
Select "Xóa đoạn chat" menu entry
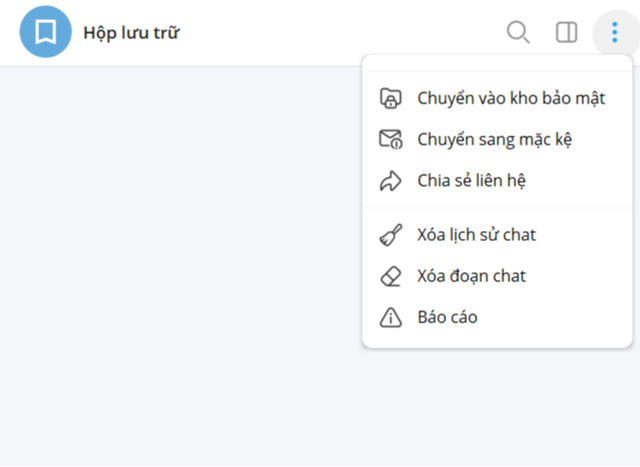497,276
